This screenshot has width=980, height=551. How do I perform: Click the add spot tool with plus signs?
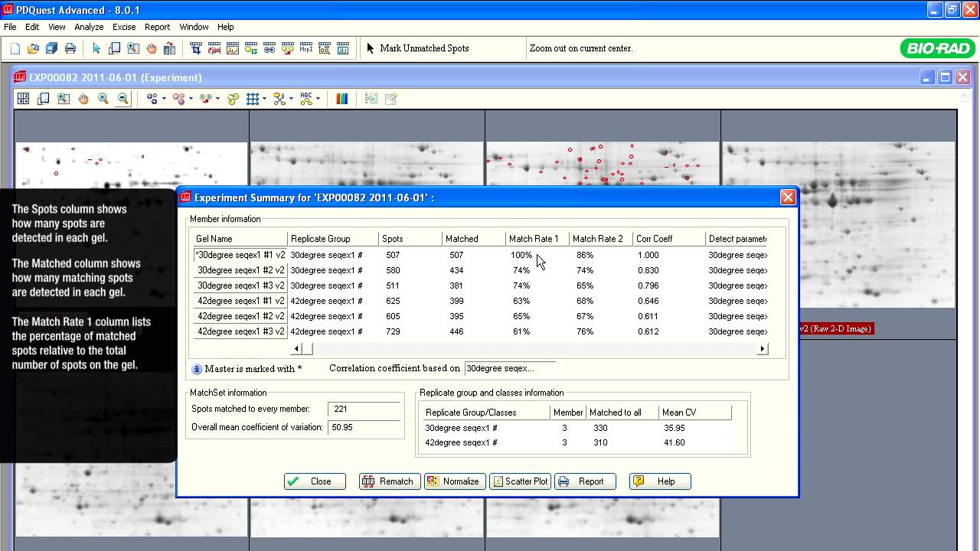click(x=152, y=99)
